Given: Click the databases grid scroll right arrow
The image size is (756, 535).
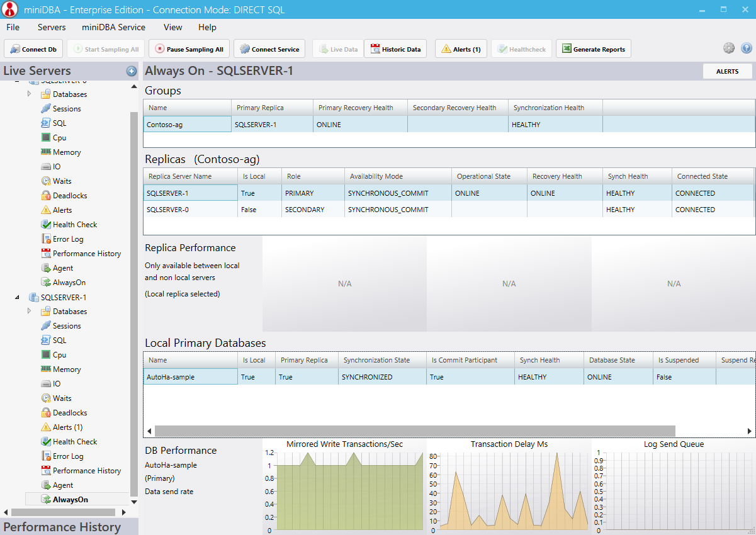Looking at the screenshot, I should [750, 431].
